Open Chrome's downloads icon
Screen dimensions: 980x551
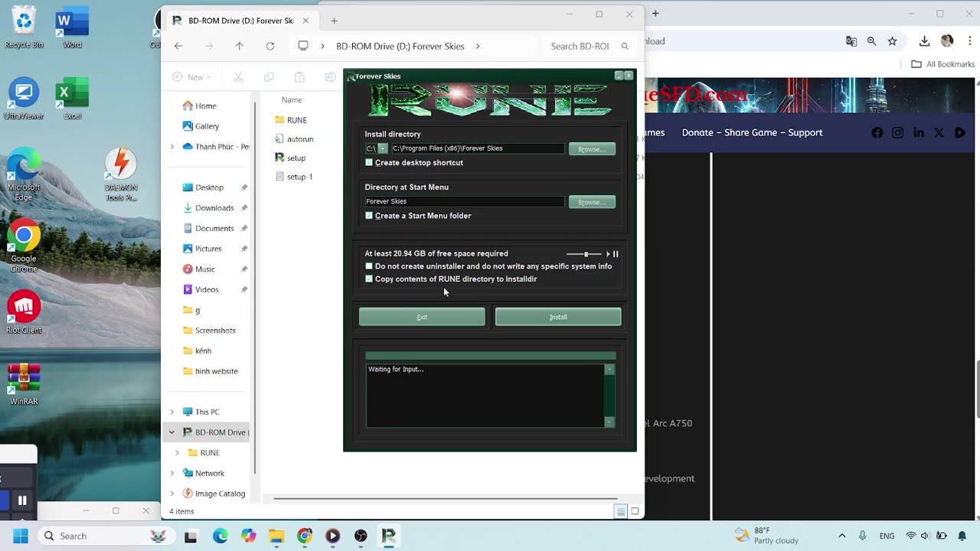pyautogui.click(x=925, y=41)
